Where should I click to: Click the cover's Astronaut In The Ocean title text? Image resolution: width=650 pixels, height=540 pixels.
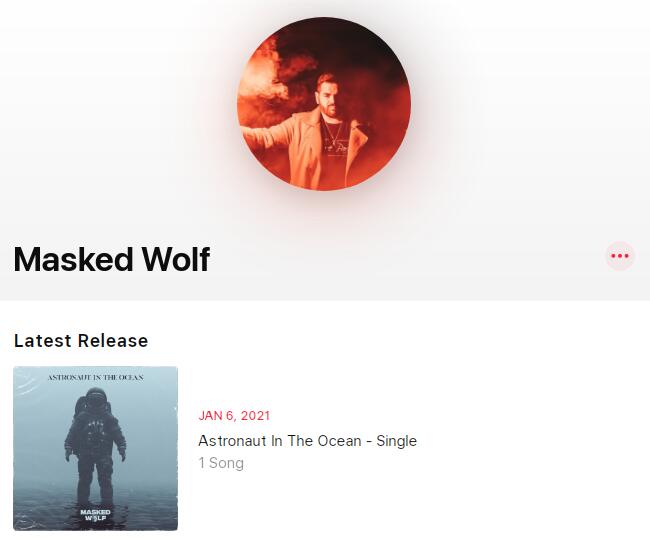point(95,378)
